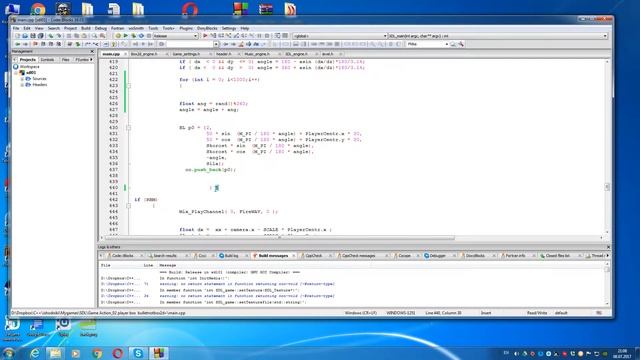Click the Find magnifier toolbar icon
640x360 pixels.
coord(94,36)
